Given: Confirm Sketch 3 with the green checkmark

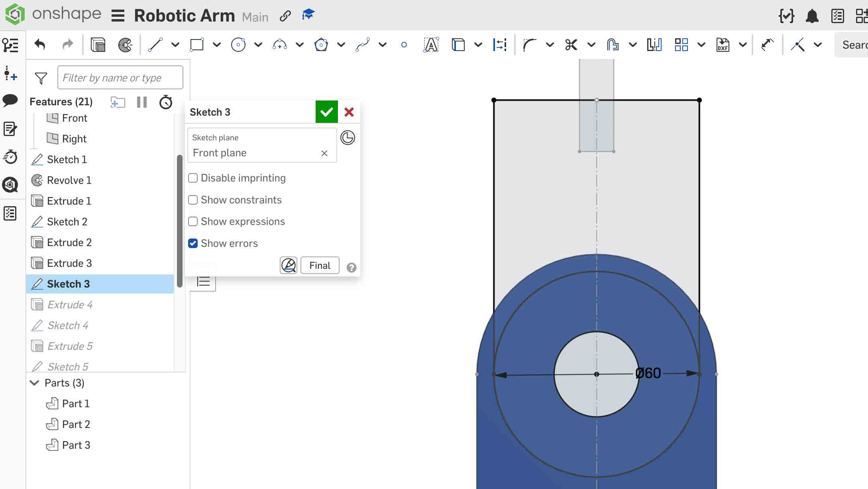Looking at the screenshot, I should (x=326, y=112).
